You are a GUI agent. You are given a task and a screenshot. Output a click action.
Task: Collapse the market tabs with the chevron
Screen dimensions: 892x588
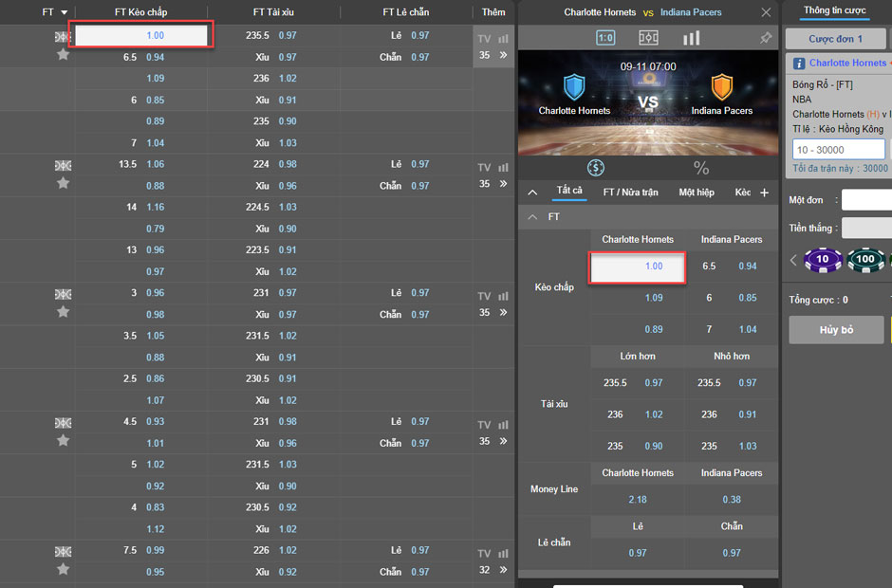pos(532,193)
